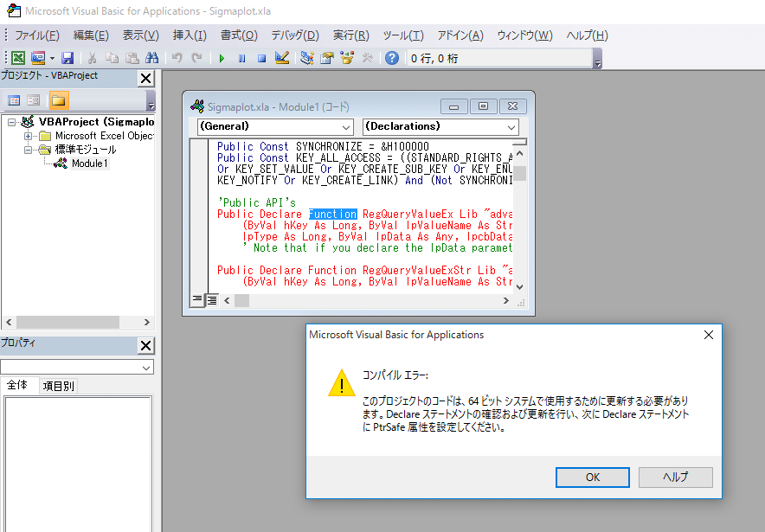
Task: Open Object Browser toolbar icon
Action: [x=347, y=59]
